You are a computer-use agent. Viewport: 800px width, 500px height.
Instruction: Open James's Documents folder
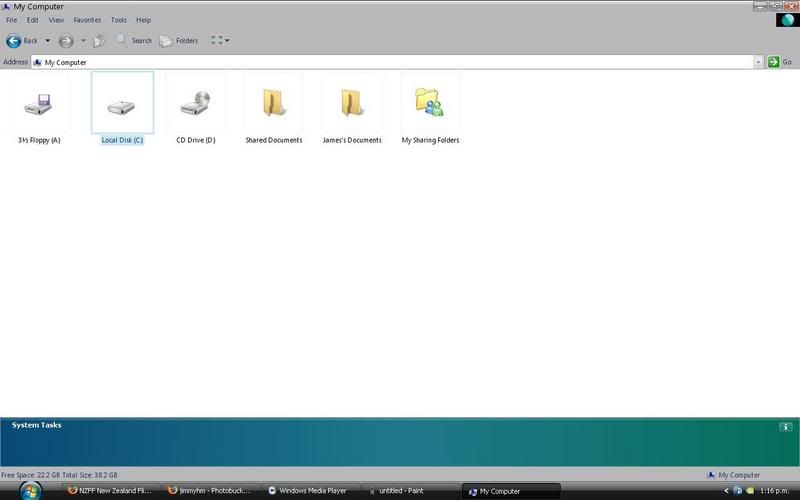tap(351, 104)
